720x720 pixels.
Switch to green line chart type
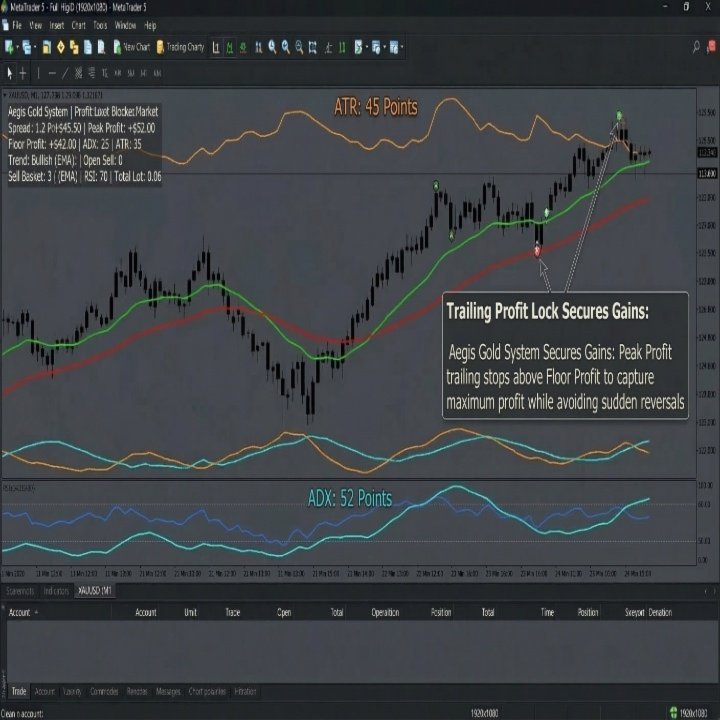coord(243,47)
